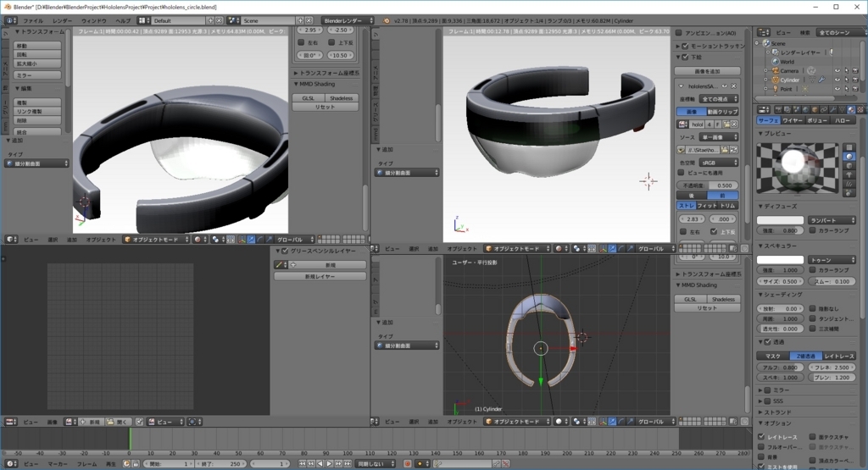Click the GLSL button in top MMD Shading
The height and width of the screenshot is (470, 868).
tap(309, 98)
